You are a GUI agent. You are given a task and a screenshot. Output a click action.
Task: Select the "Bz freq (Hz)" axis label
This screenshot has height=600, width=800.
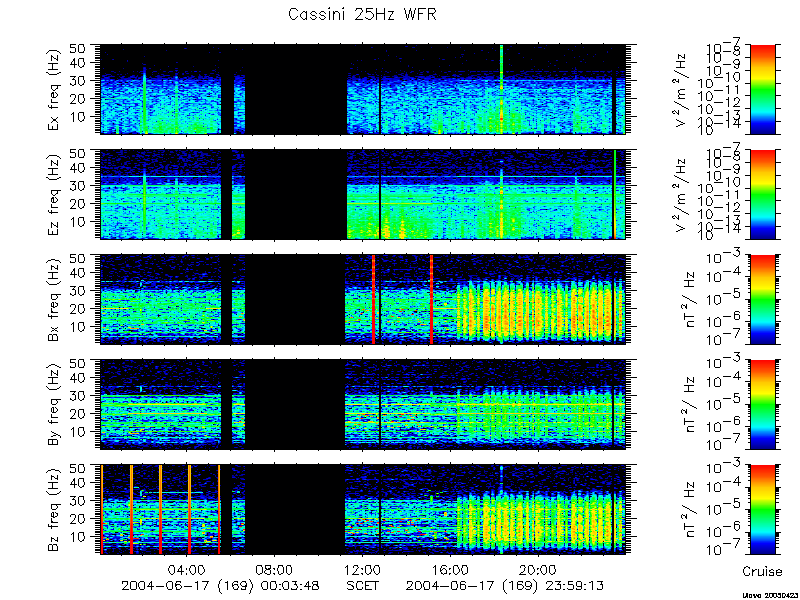[x=54, y=509]
